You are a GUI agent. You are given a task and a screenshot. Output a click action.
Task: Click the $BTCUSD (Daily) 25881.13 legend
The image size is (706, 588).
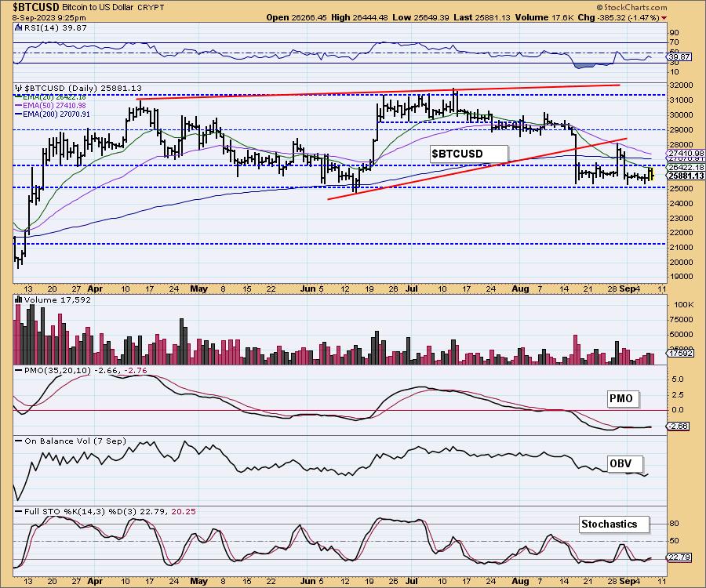pos(83,88)
